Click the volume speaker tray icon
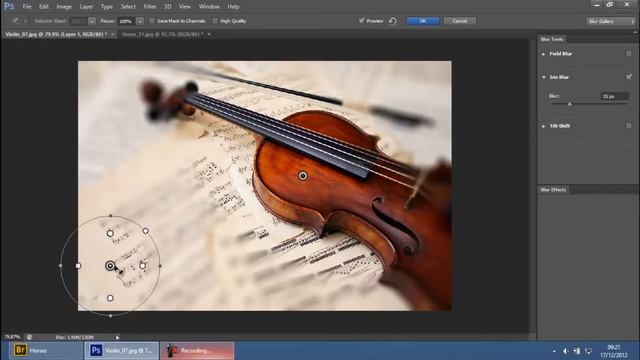 (x=565, y=351)
